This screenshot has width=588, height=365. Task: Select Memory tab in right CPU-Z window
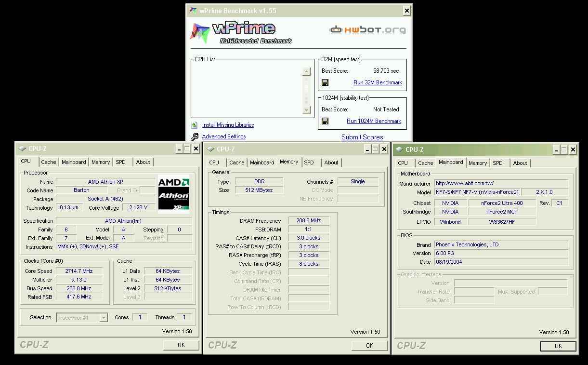tap(478, 163)
